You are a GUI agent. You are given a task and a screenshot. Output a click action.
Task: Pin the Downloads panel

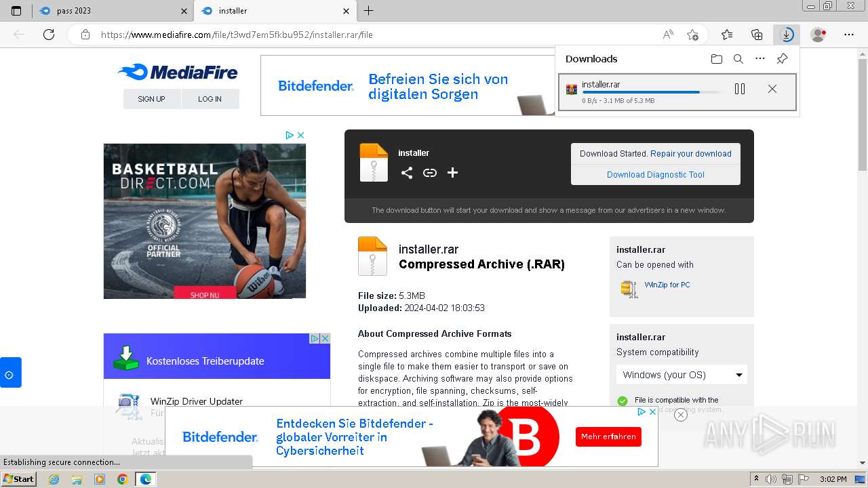coord(782,59)
